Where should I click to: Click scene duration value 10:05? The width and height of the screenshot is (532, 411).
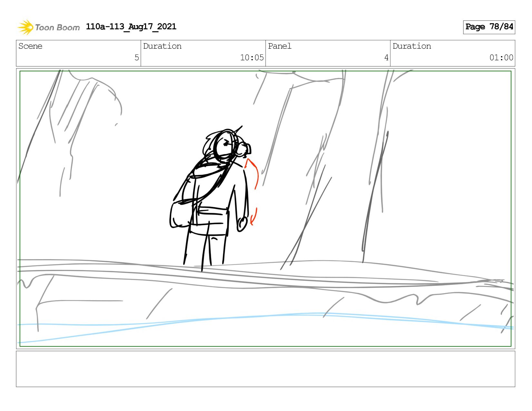coord(252,58)
